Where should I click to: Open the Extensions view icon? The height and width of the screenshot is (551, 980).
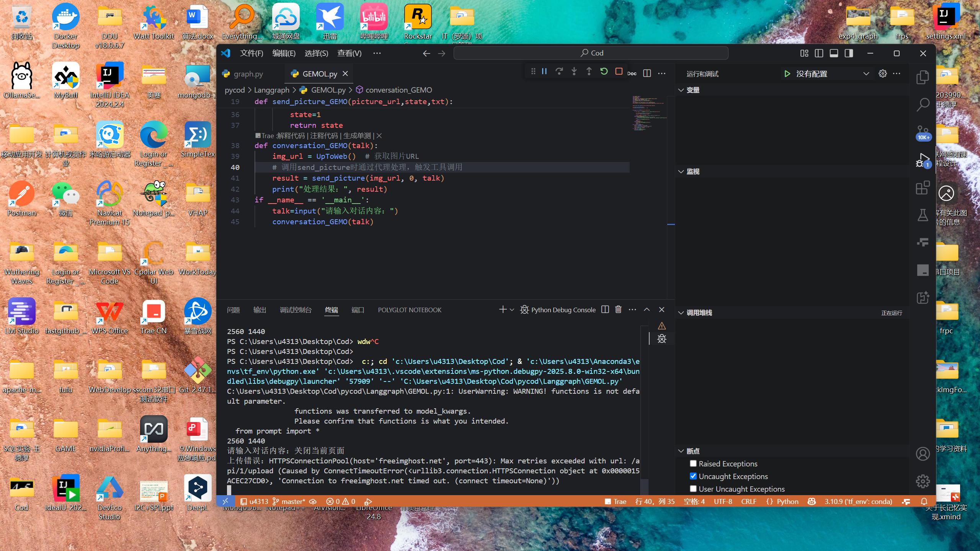click(923, 188)
